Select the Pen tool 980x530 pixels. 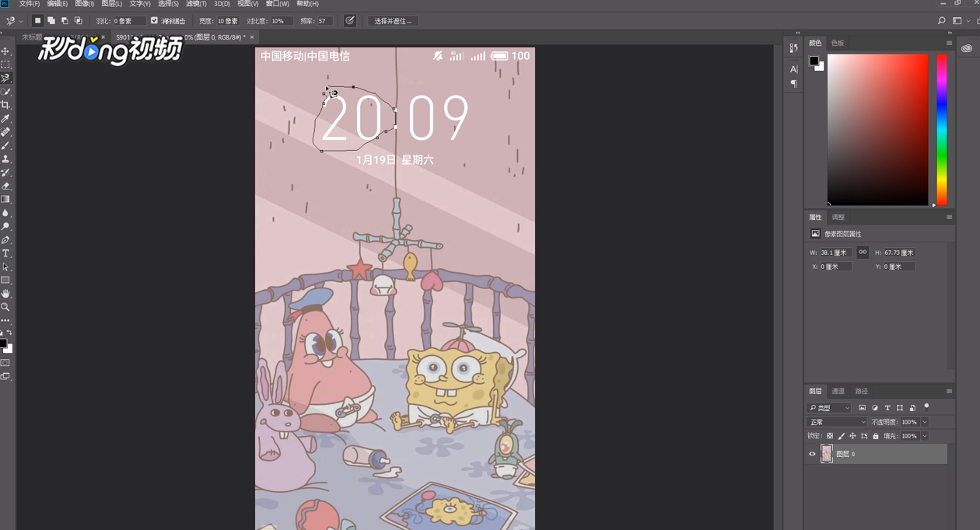(5, 239)
